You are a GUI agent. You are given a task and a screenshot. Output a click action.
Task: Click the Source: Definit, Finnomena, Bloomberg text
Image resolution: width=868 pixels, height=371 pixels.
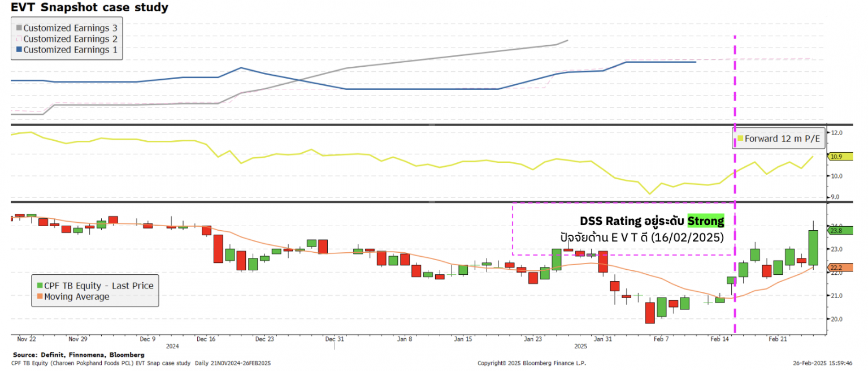coord(75,355)
